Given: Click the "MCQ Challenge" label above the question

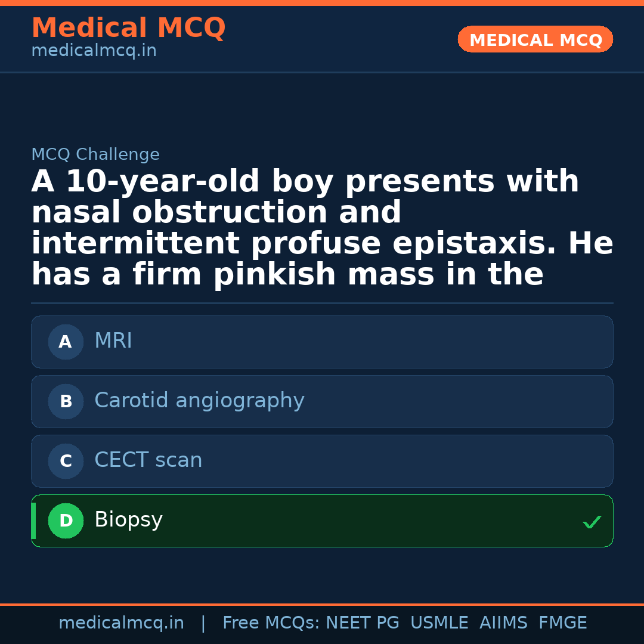Looking at the screenshot, I should tap(95, 155).
